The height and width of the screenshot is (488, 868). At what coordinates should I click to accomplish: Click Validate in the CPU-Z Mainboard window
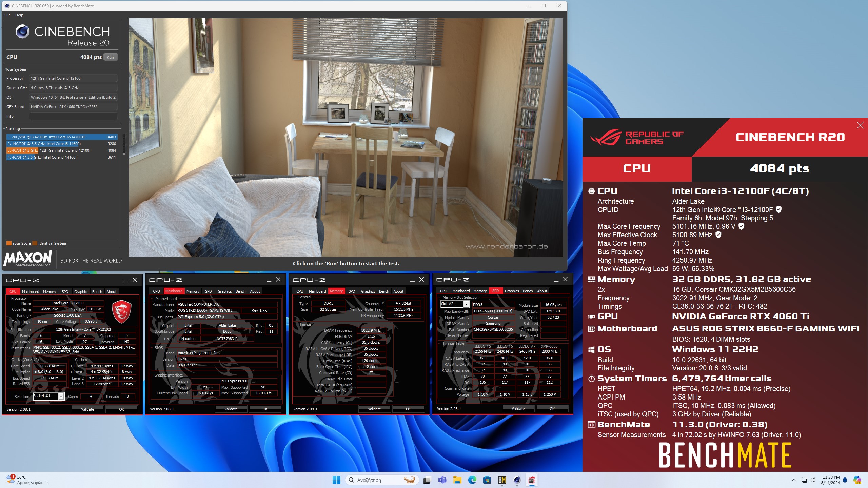pos(231,409)
